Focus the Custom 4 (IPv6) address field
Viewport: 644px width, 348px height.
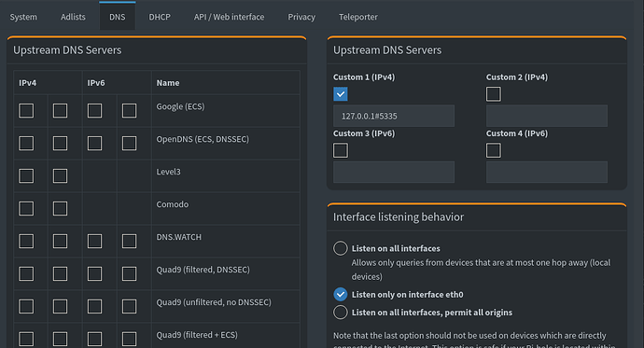pyautogui.click(x=547, y=172)
